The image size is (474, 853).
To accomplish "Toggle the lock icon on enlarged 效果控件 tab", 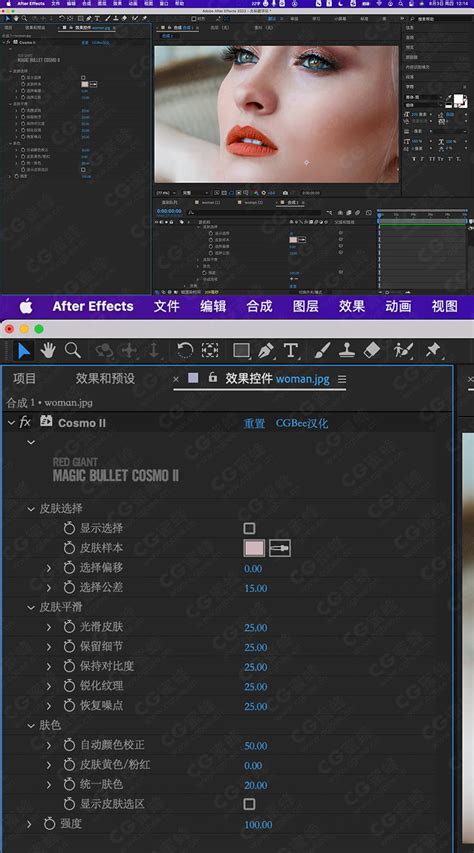I will coord(213,378).
